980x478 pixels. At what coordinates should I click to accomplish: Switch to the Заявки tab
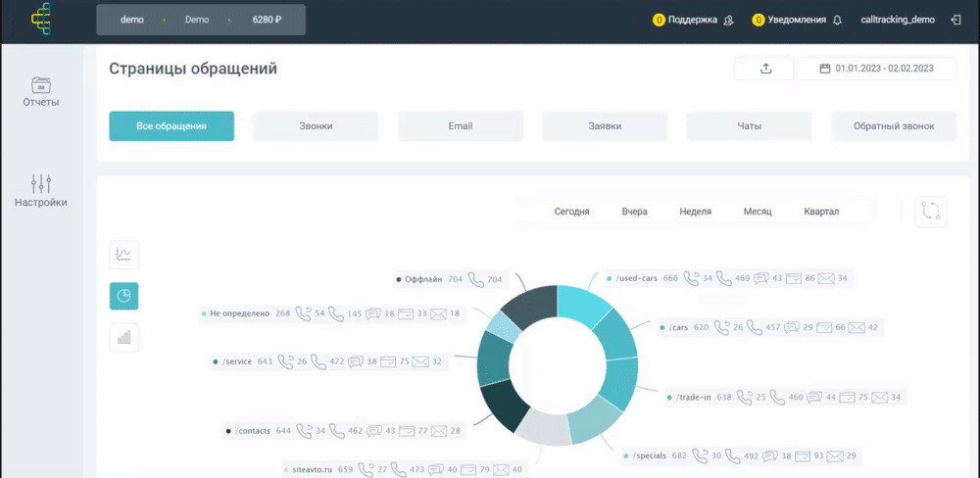(605, 126)
